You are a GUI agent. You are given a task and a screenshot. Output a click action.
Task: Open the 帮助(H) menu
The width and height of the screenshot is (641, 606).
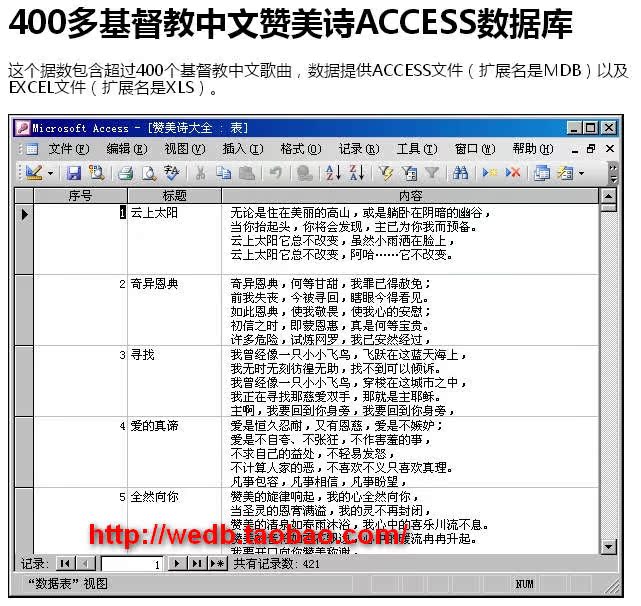click(x=533, y=149)
